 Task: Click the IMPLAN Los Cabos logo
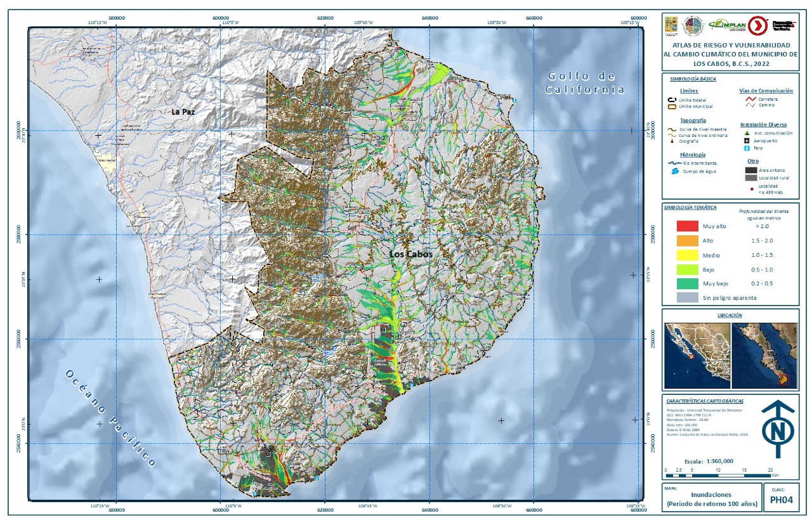pyautogui.click(x=725, y=24)
